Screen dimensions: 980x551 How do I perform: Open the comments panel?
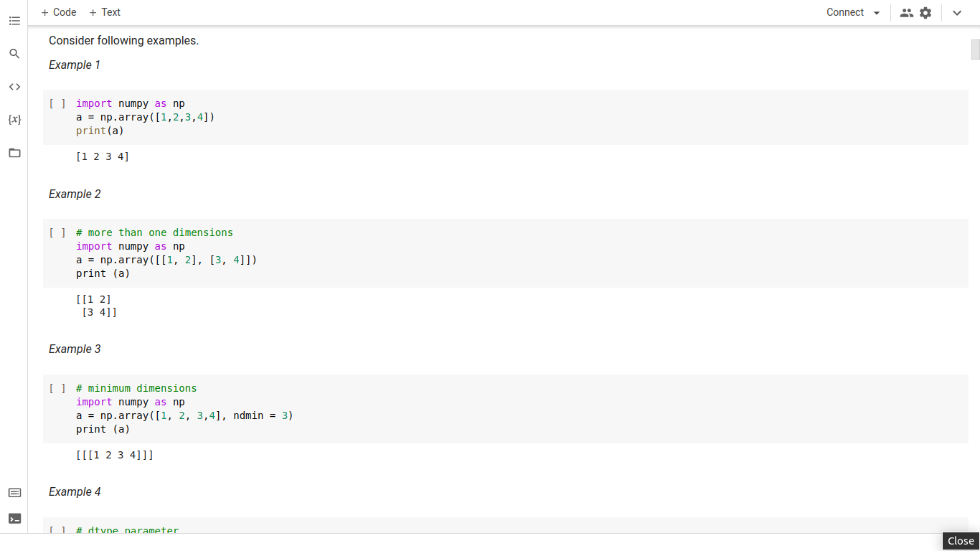tap(14, 492)
